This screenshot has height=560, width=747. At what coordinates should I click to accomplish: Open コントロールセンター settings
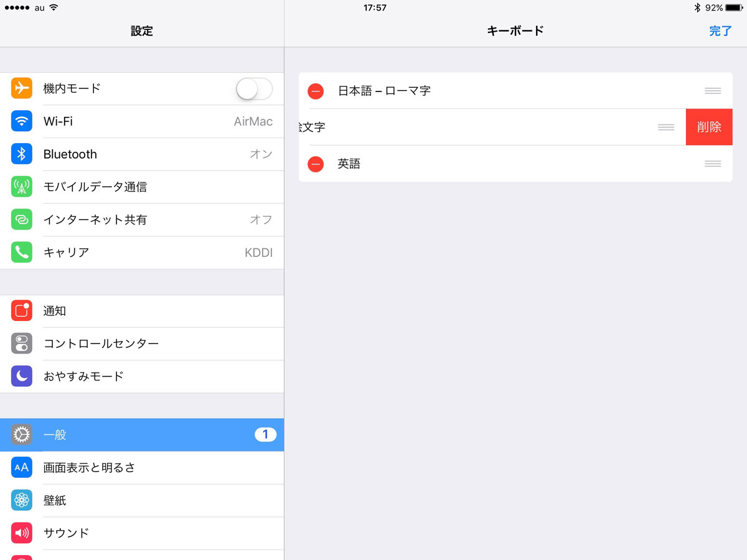pyautogui.click(x=142, y=343)
